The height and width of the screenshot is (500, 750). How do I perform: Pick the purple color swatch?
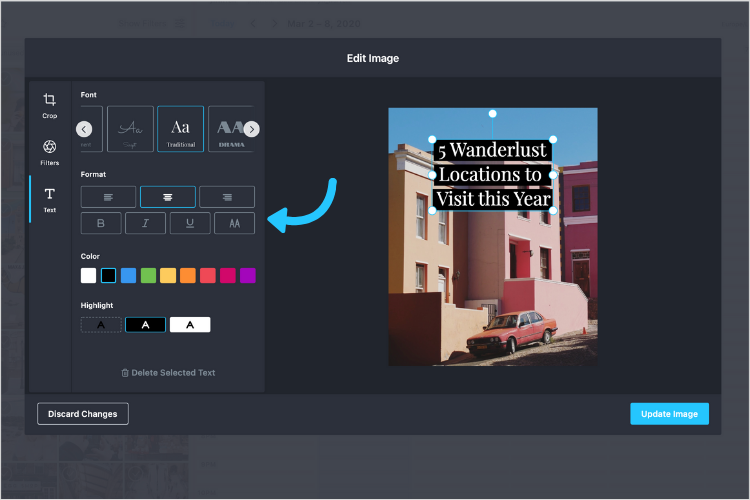coord(248,275)
